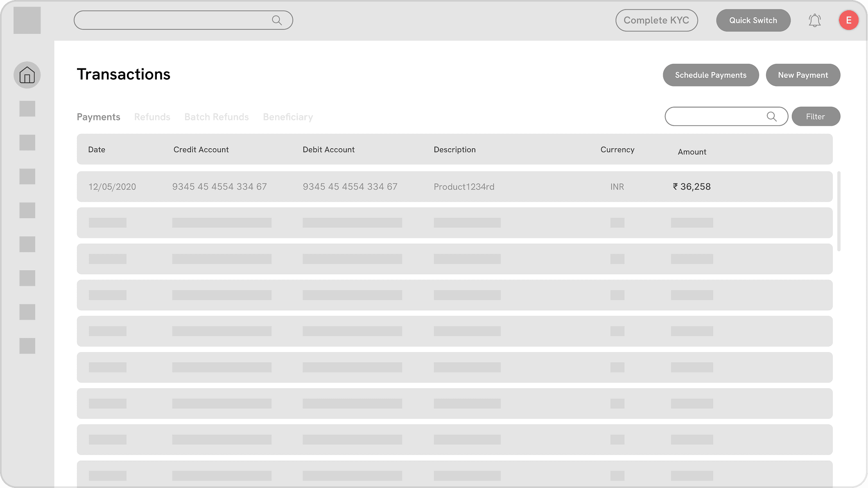Click the New Payment button
Image resolution: width=868 pixels, height=488 pixels.
pos(802,75)
